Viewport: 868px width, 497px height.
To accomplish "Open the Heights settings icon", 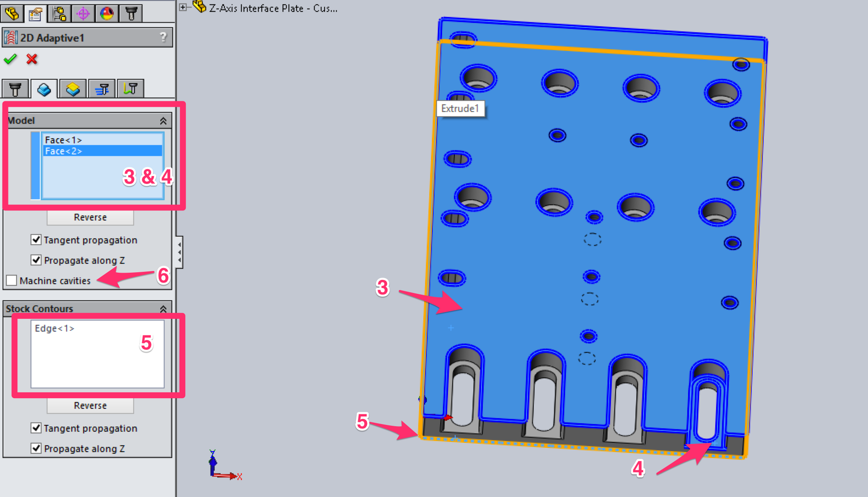I will pos(73,88).
